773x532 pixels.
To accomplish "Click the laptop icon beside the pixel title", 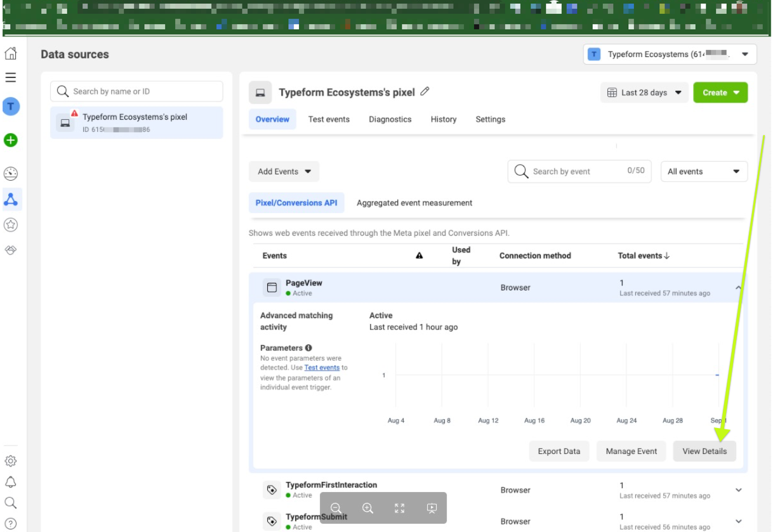I will [260, 93].
